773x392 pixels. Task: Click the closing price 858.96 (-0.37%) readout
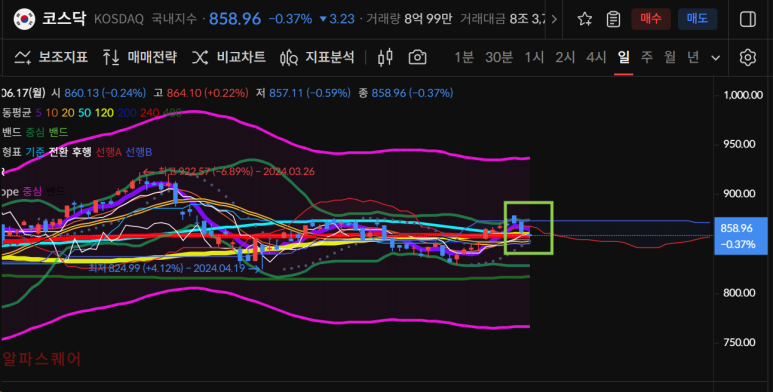412,93
